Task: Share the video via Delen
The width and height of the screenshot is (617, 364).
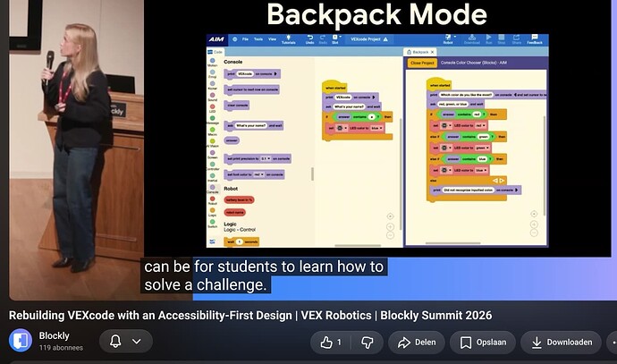Action: tap(417, 343)
